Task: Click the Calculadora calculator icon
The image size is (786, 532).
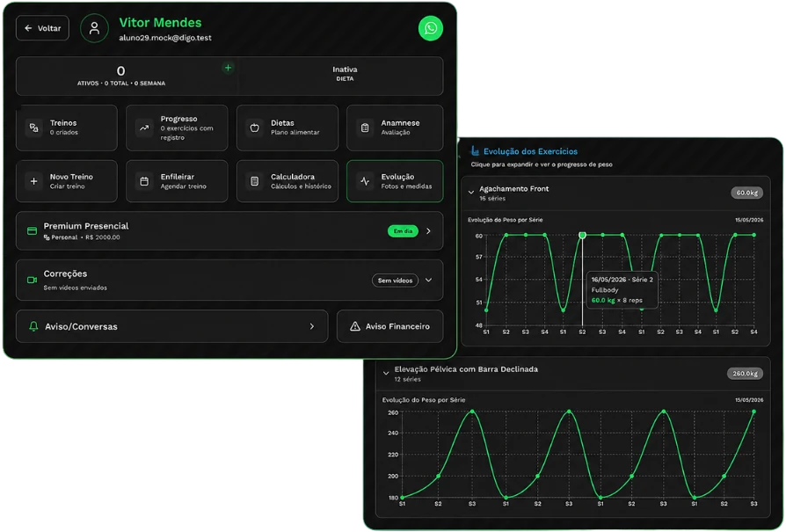Action: pyautogui.click(x=255, y=181)
